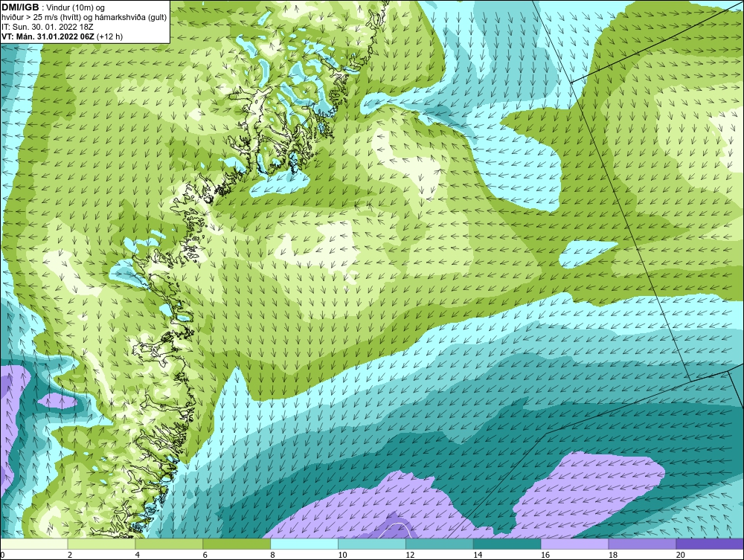Click the legend value '12'

point(410,555)
